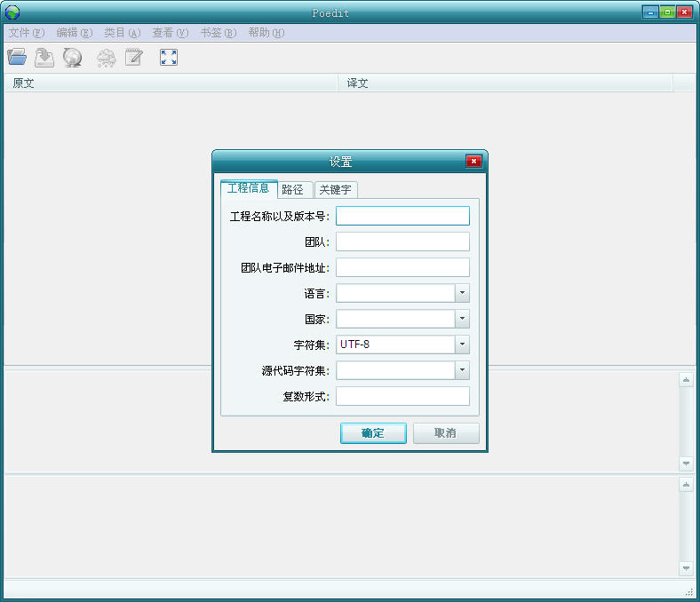
Task: Click the 工程名称以及版本号 input field
Action: (x=402, y=216)
